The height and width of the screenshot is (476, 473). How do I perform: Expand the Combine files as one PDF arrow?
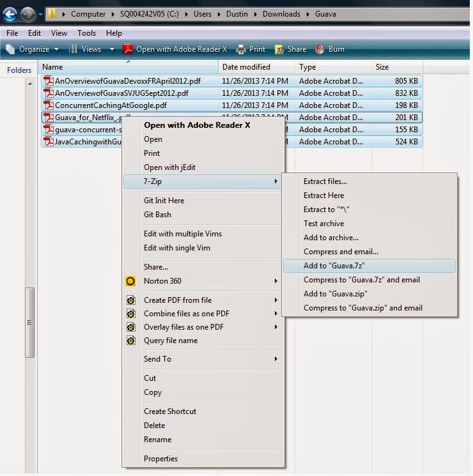tap(276, 314)
